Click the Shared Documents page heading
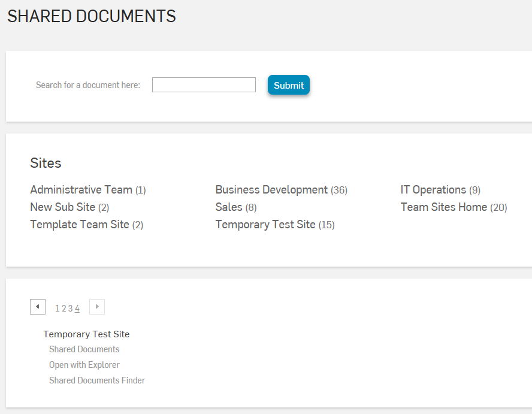Image resolution: width=532 pixels, height=414 pixels. click(x=91, y=16)
